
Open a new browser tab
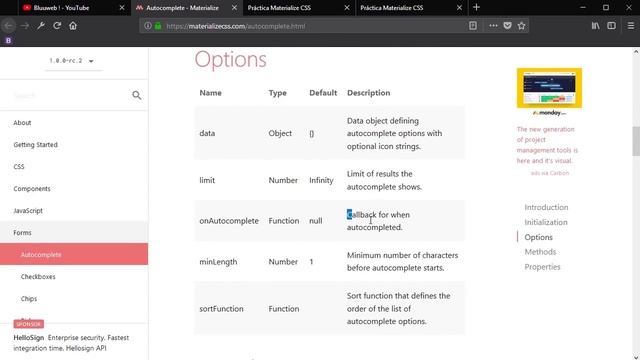pos(476,7)
